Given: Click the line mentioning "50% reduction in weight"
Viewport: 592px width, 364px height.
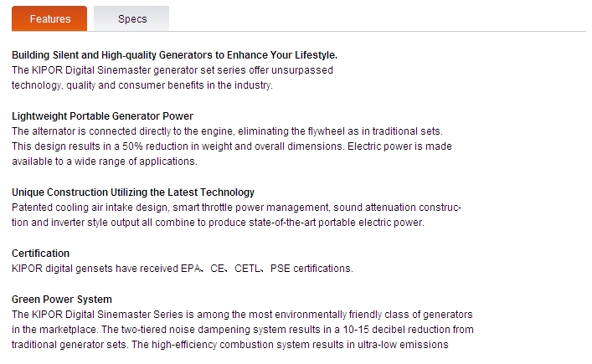Looking at the screenshot, I should point(231,146).
